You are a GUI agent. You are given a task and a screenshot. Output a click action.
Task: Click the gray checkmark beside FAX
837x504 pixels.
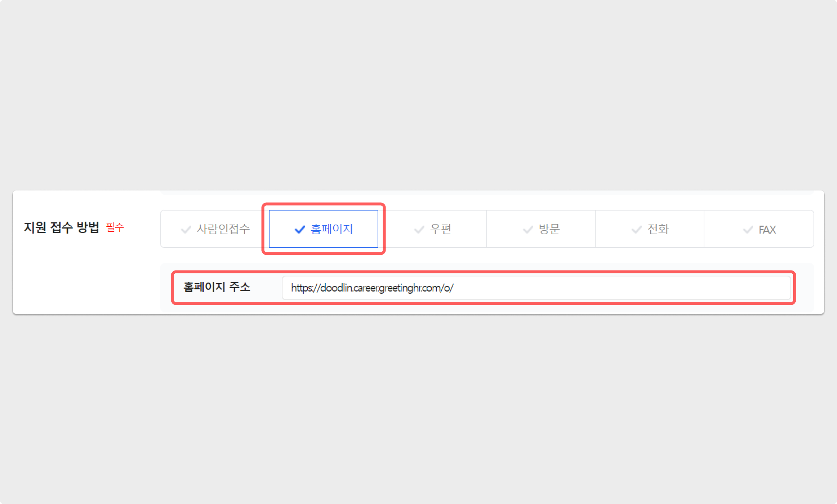tap(748, 230)
